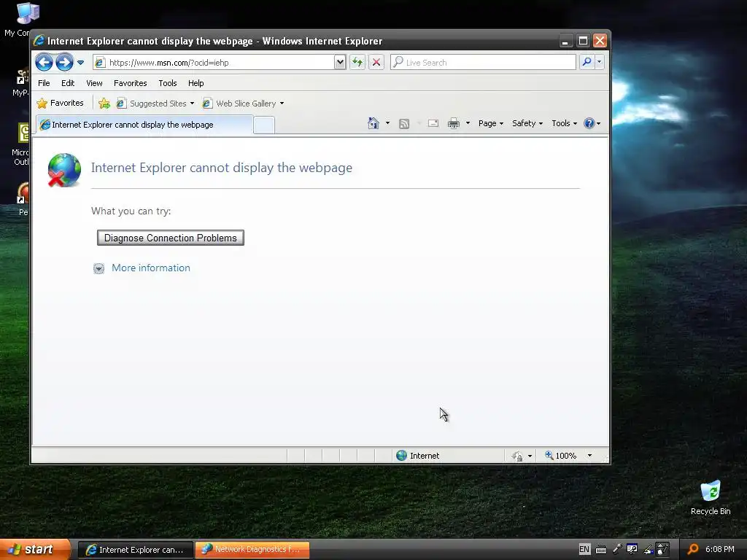
Task: Open the Protected Mode status bar icon
Action: (x=517, y=456)
